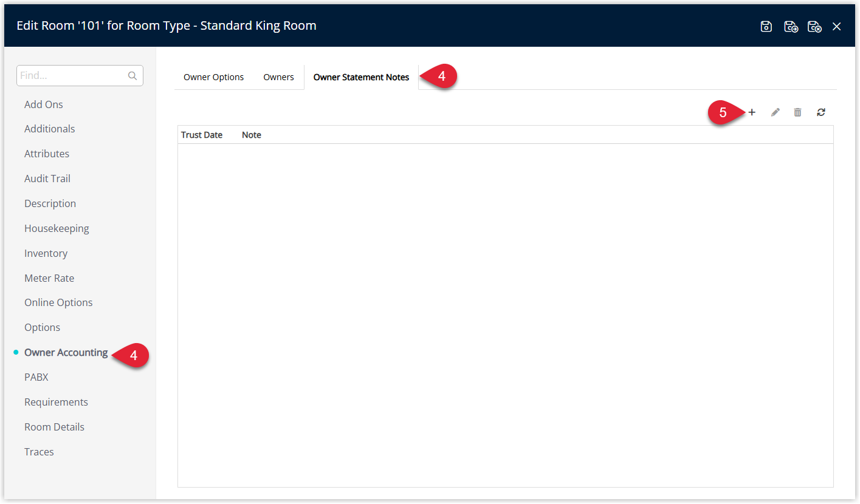Go to Meter Rate section
Screen dimensions: 860x504
tap(49, 278)
